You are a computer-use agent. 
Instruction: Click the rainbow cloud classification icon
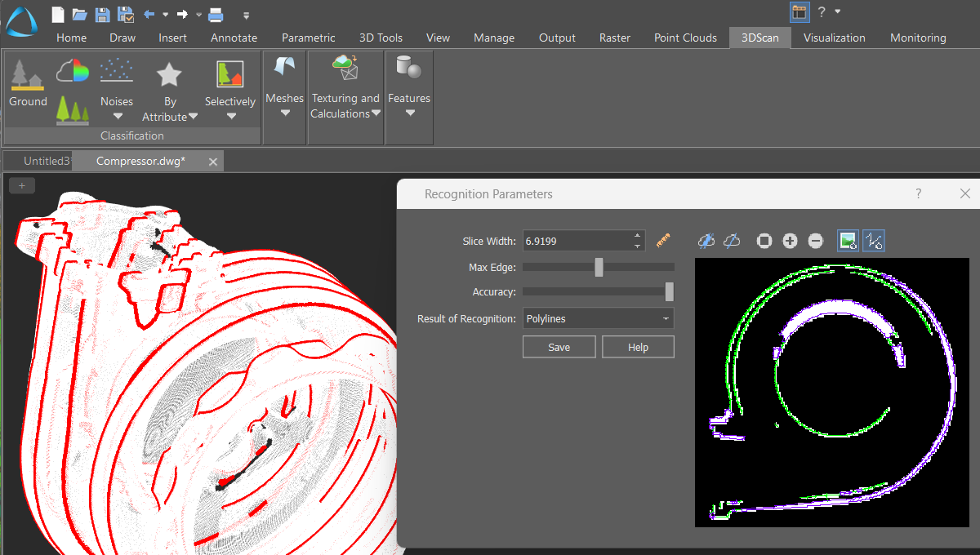coord(73,72)
